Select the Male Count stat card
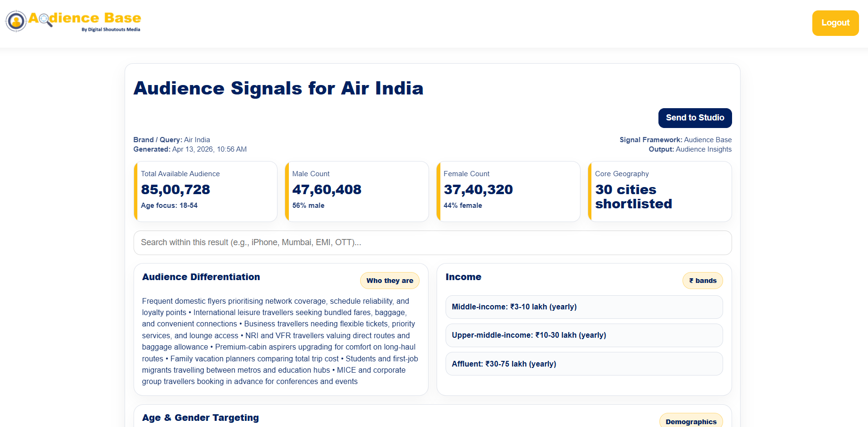 pyautogui.click(x=357, y=191)
